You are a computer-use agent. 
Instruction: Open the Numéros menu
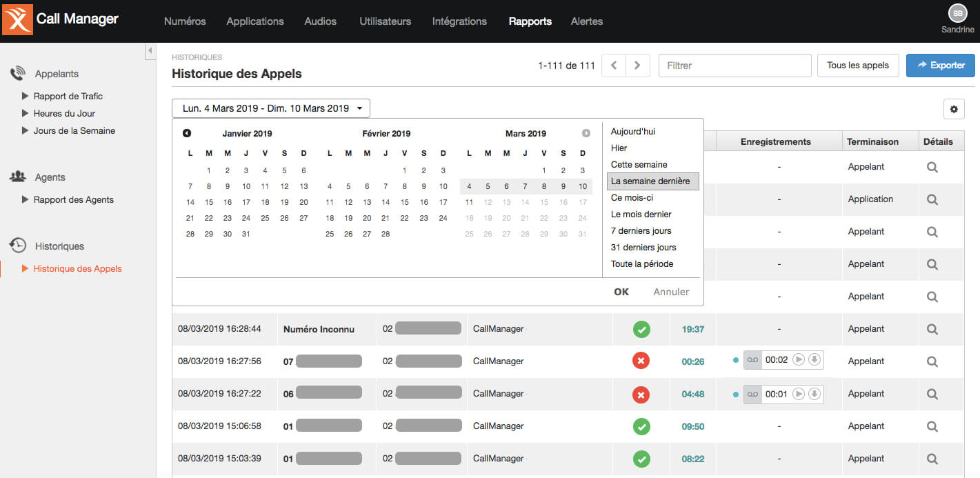tap(185, 21)
